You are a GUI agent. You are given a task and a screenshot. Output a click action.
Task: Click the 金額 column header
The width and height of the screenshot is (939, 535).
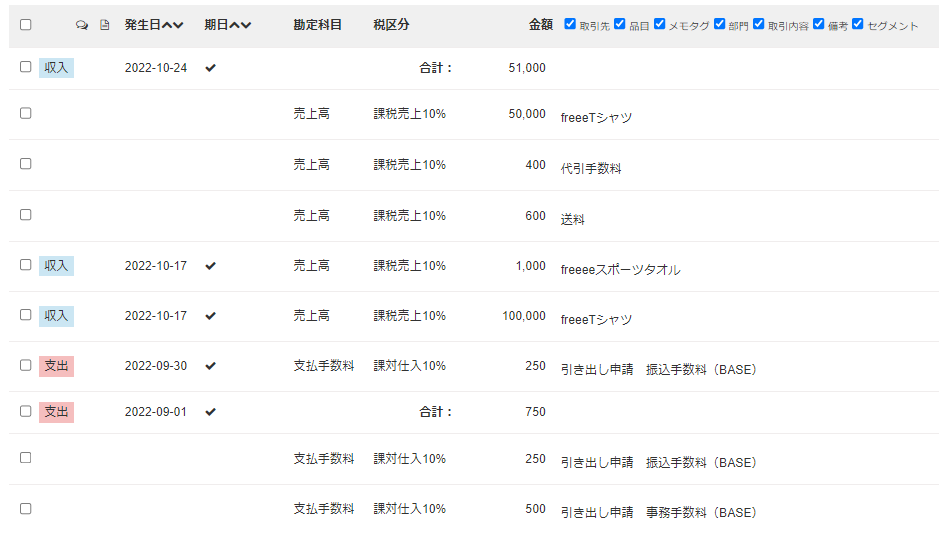(540, 25)
